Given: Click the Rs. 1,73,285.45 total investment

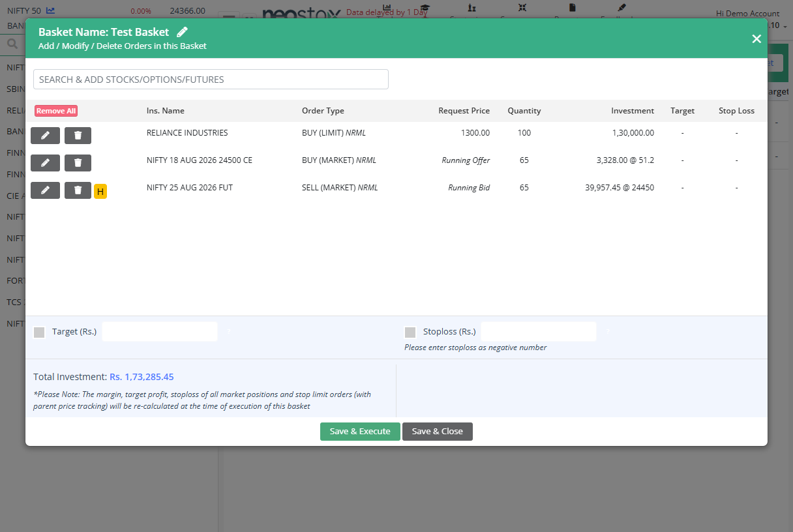Looking at the screenshot, I should click(142, 377).
